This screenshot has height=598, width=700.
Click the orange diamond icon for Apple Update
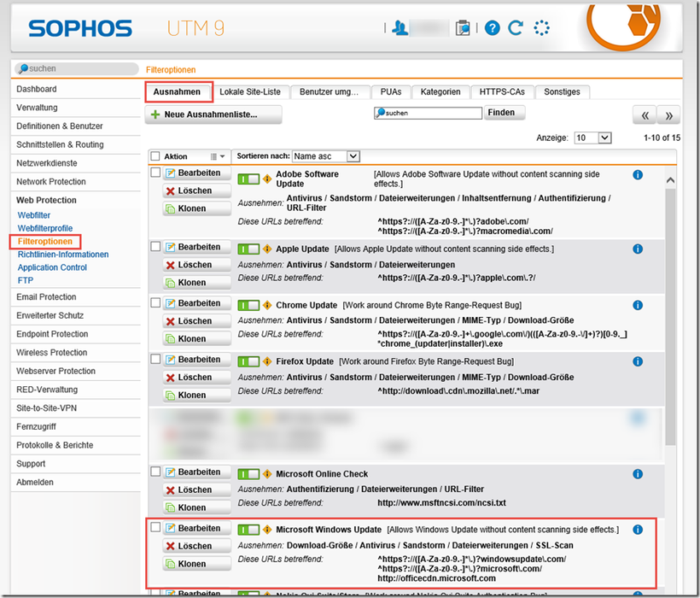pos(267,249)
